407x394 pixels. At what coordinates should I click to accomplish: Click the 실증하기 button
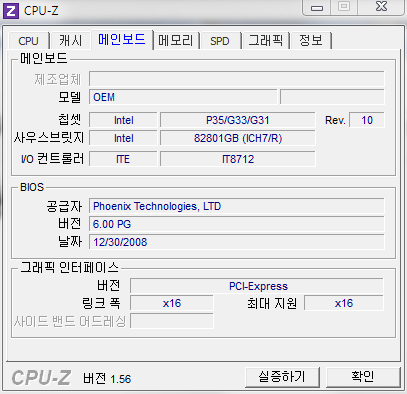click(282, 377)
